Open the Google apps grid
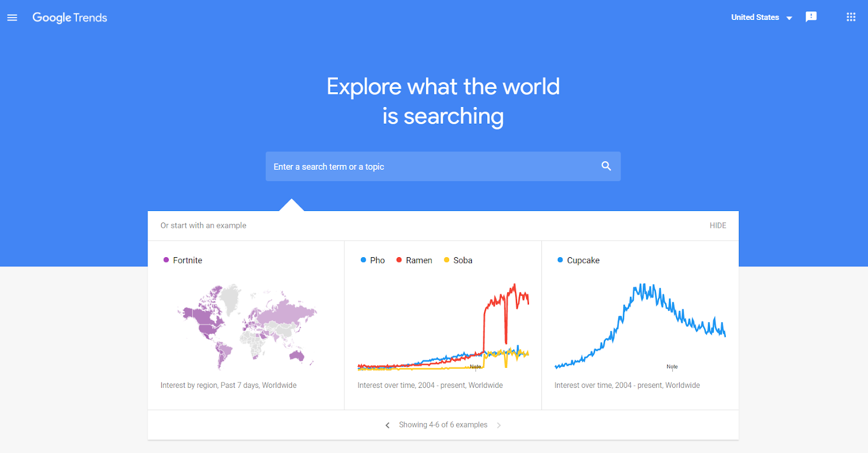Screen dimensions: 868x453 [851, 17]
